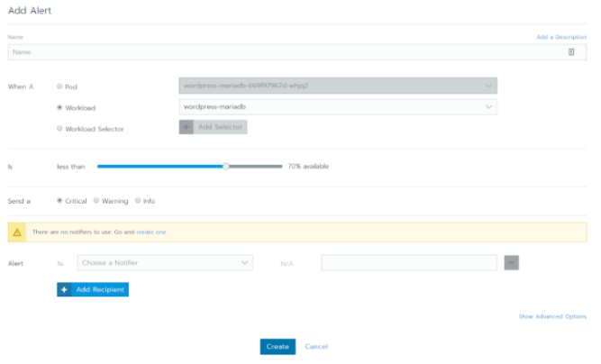Select the Critical severity option
The height and width of the screenshot is (364, 601).
pyautogui.click(x=59, y=200)
